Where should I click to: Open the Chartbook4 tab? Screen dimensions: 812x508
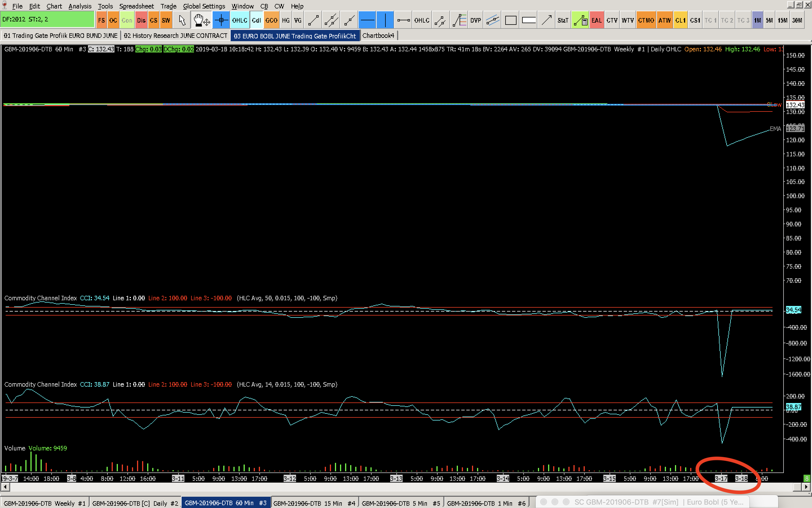(378, 35)
